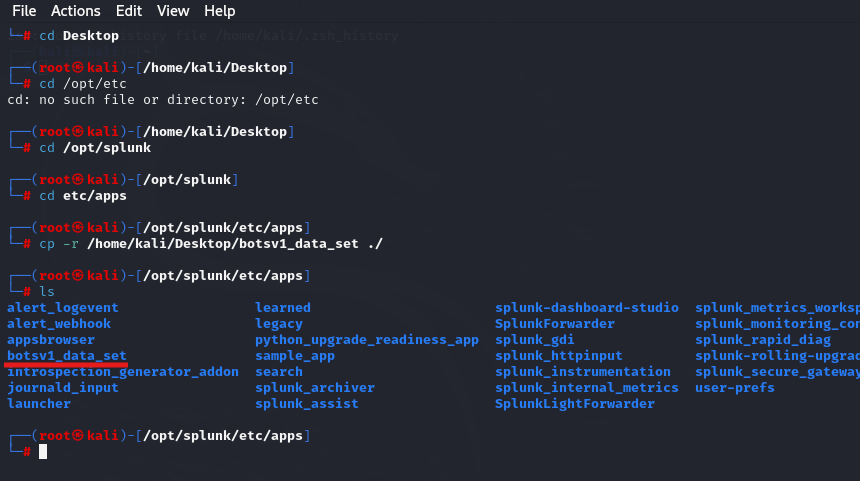The height and width of the screenshot is (481, 860).
Task: Click the 'cd etc/apps' command line
Action: (x=82, y=196)
